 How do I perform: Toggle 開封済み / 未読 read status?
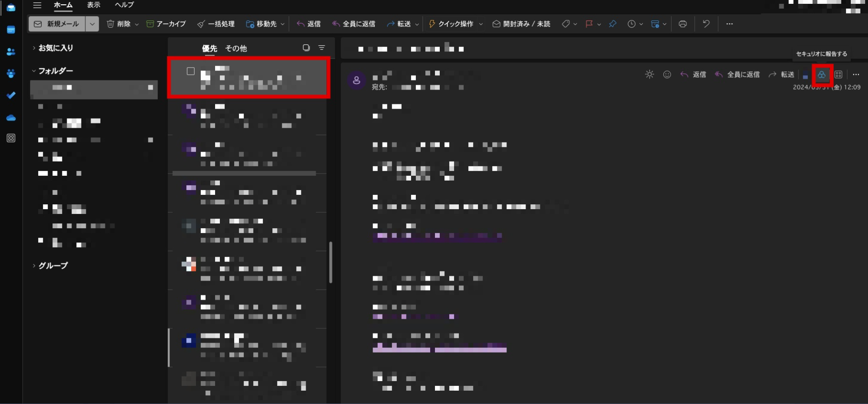tap(521, 24)
